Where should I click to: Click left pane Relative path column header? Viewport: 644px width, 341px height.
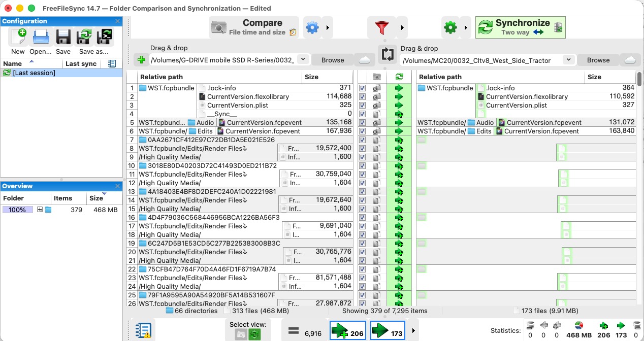[x=220, y=77]
